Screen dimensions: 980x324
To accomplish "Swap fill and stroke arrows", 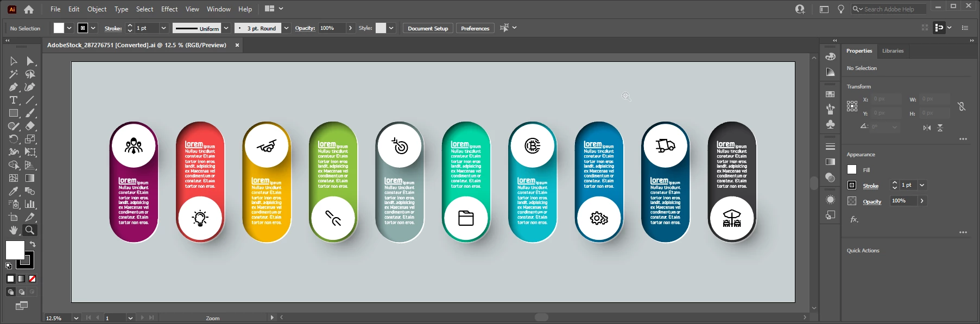I will point(33,244).
